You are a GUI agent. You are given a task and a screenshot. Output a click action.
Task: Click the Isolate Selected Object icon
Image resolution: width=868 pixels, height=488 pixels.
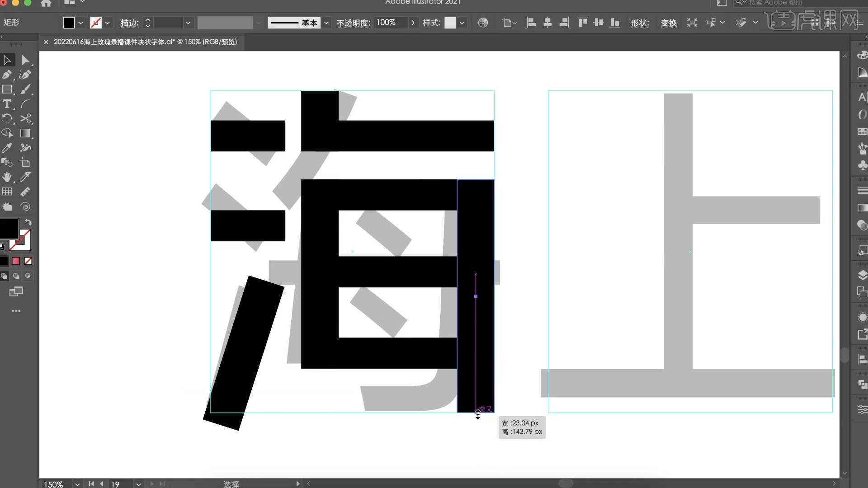pyautogui.click(x=692, y=23)
